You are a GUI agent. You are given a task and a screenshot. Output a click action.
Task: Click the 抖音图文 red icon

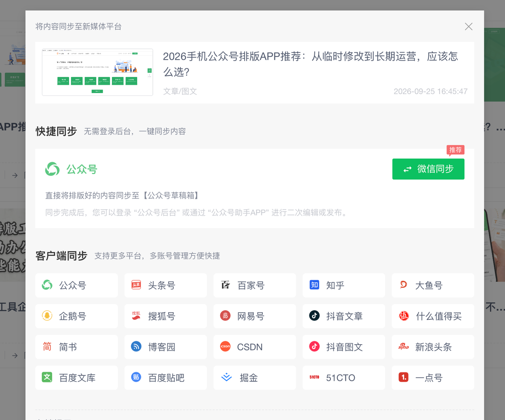314,347
